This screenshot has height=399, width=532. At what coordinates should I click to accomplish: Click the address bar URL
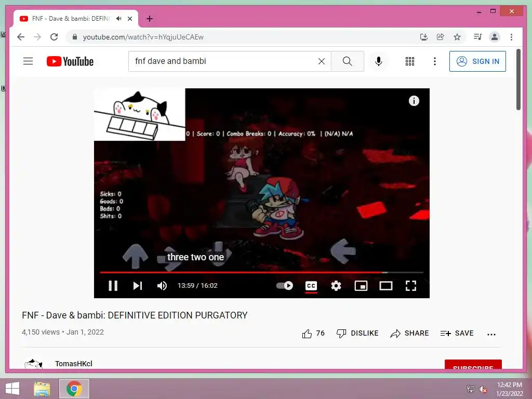click(143, 37)
